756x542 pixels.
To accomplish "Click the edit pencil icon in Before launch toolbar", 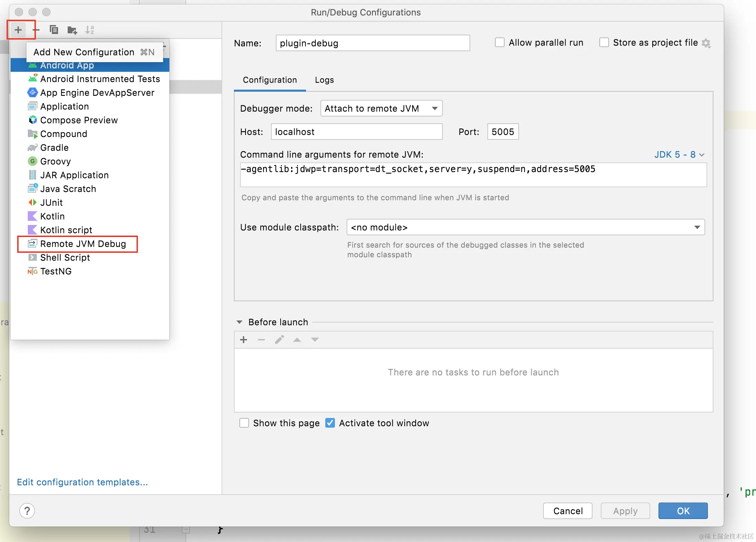I will pyautogui.click(x=279, y=340).
